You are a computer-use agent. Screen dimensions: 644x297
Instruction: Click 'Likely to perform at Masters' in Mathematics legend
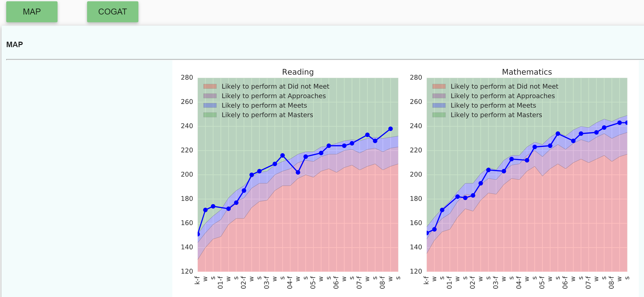(x=496, y=115)
